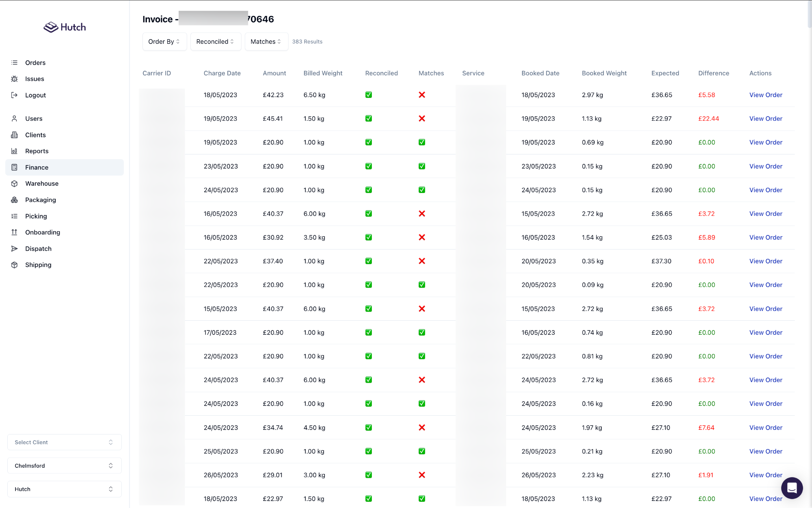The width and height of the screenshot is (812, 508).
Task: Click the Logout arrow icon
Action: (x=14, y=95)
